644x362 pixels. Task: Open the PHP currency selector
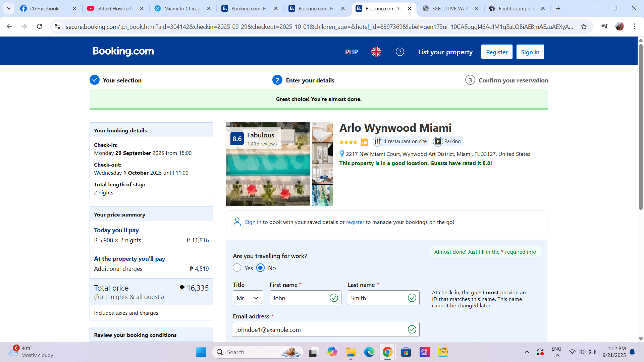click(351, 52)
